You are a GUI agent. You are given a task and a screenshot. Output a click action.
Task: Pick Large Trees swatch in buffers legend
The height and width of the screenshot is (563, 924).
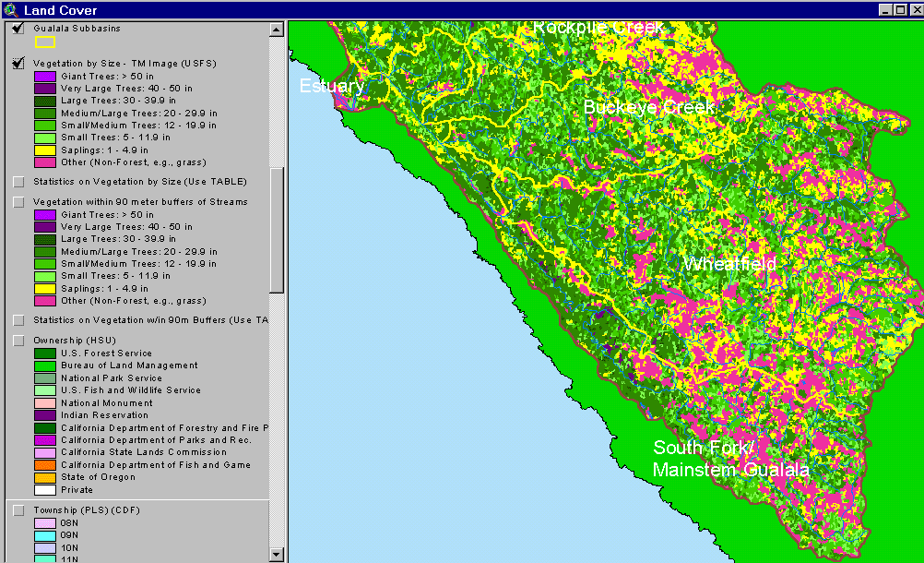pyautogui.click(x=45, y=239)
